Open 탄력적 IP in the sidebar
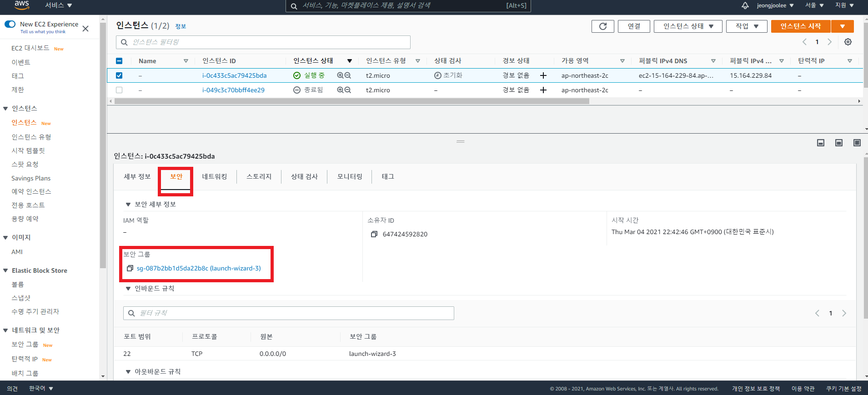The height and width of the screenshot is (395, 868). click(25, 359)
